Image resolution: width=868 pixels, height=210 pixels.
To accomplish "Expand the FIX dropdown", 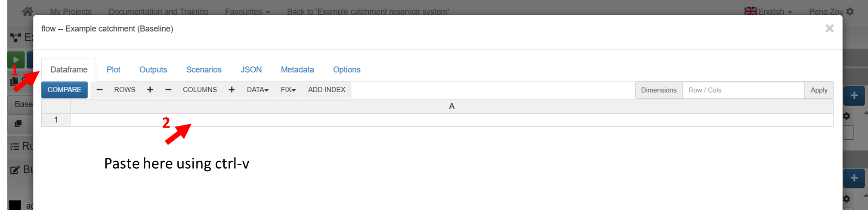I will pyautogui.click(x=288, y=90).
